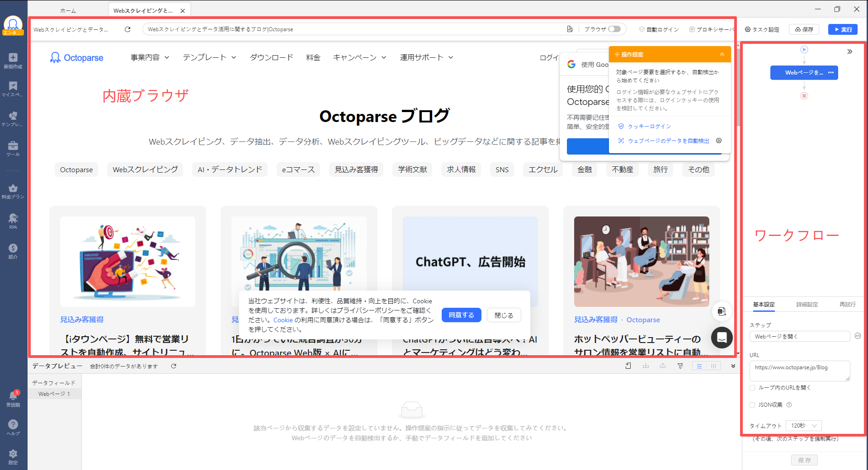Click the URL input showing https://www.octoparse.jp/Blog
This screenshot has height=470, width=868.
[x=799, y=371]
